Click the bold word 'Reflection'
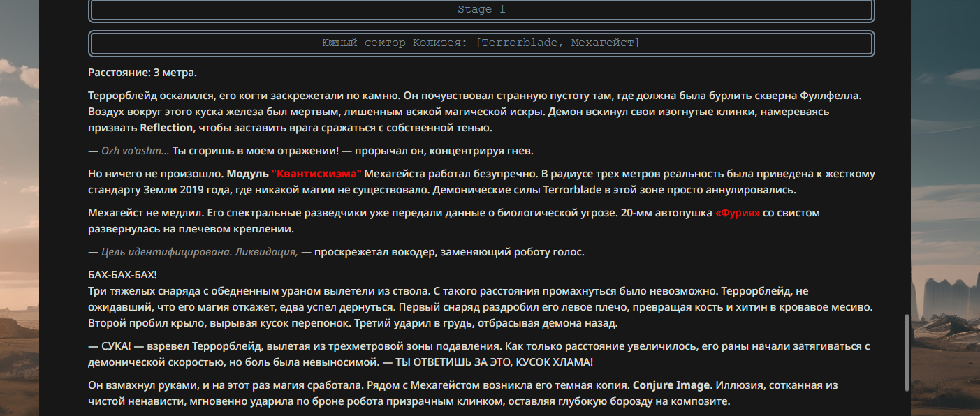 click(x=166, y=128)
